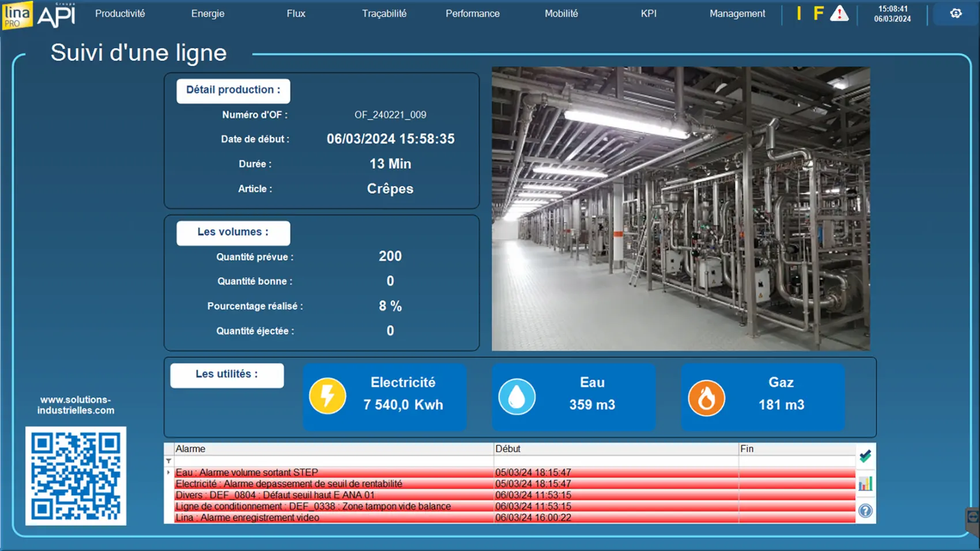This screenshot has width=980, height=551.
Task: Open the Energie menu
Action: 208,13
